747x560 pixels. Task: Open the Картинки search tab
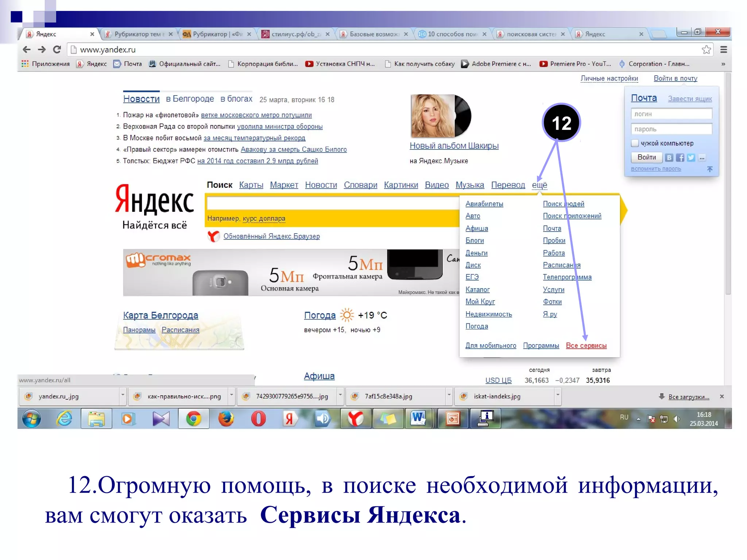pos(401,185)
